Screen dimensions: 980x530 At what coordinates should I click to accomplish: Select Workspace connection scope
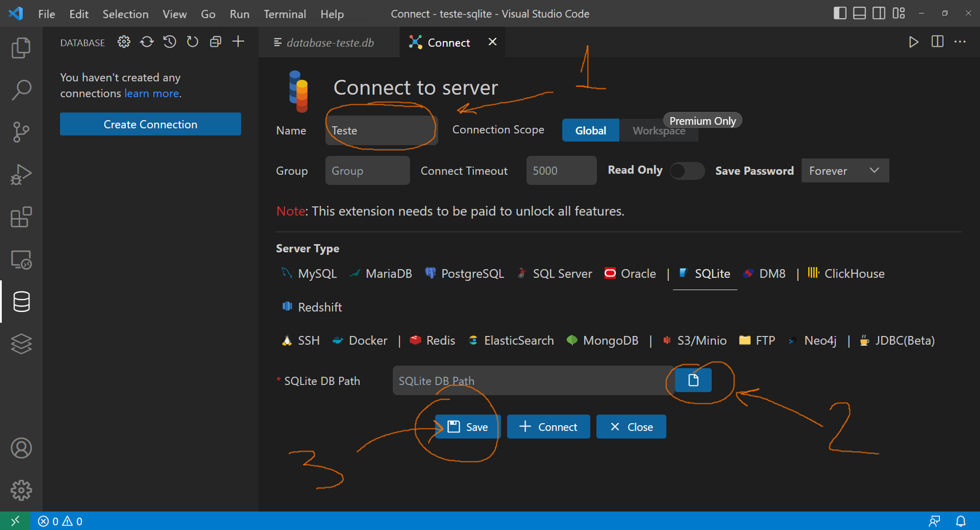click(x=659, y=130)
